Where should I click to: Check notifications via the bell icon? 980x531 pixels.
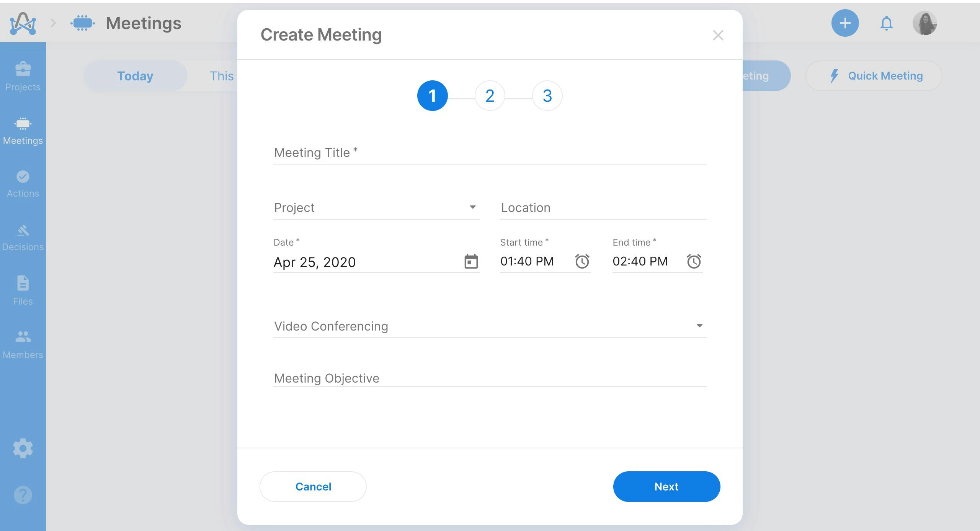click(x=886, y=23)
